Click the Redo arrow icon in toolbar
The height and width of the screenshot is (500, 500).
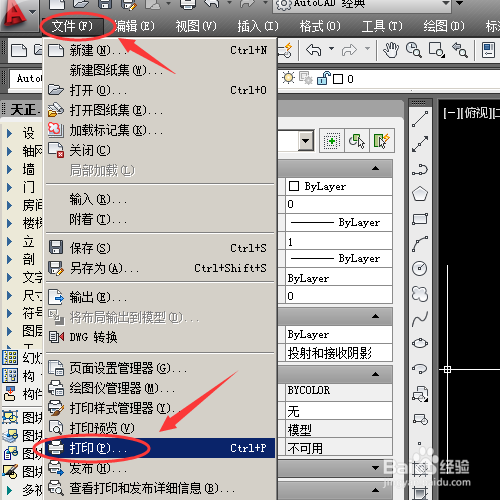349,50
